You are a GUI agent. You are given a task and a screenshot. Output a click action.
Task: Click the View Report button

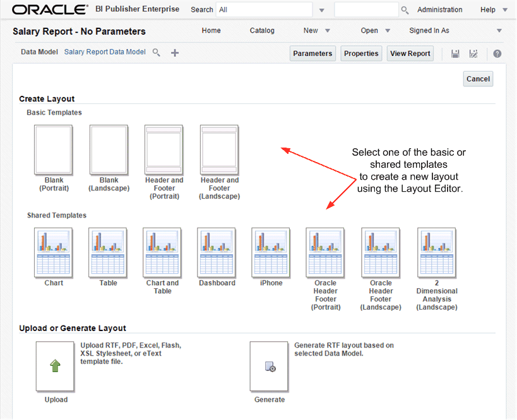410,54
